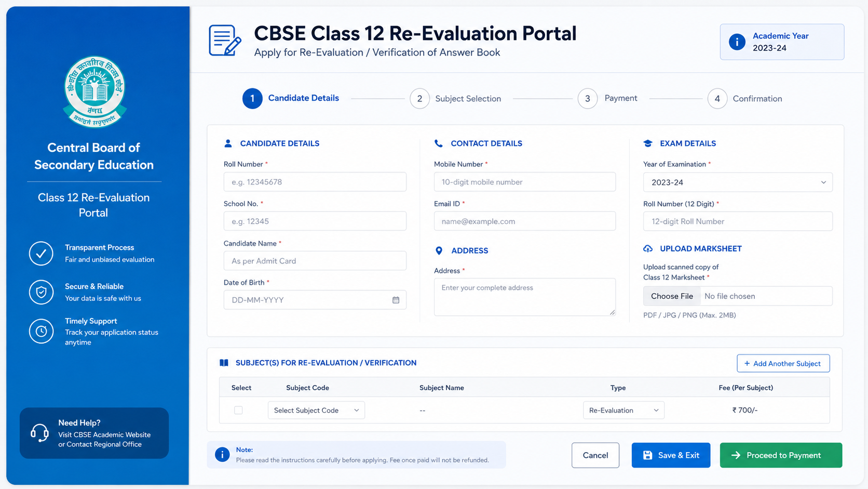The height and width of the screenshot is (489, 868).
Task: Click the 12-digit Roll Number field
Action: [x=738, y=221]
